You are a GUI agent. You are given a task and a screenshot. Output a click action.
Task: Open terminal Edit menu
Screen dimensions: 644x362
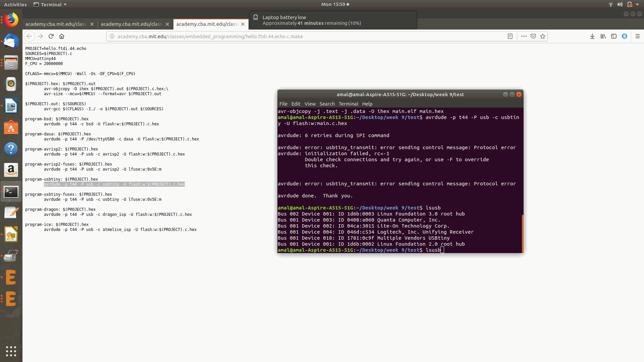click(x=296, y=104)
